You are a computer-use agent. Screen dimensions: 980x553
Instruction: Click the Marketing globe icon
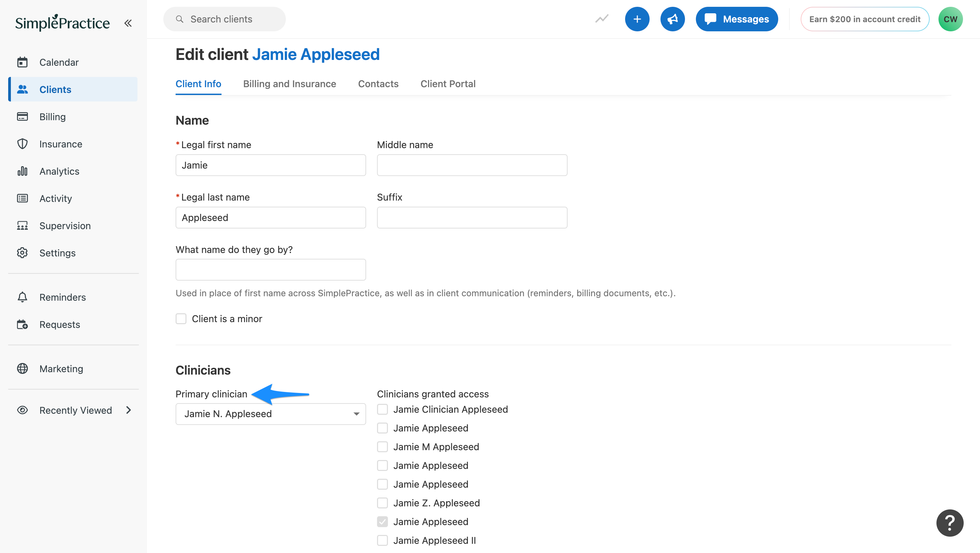[22, 368]
